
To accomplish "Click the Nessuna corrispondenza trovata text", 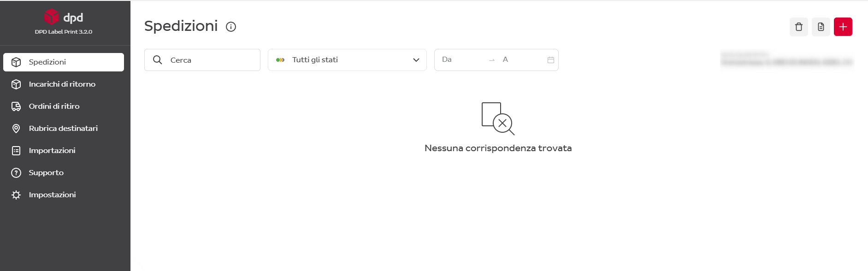I will (x=498, y=148).
